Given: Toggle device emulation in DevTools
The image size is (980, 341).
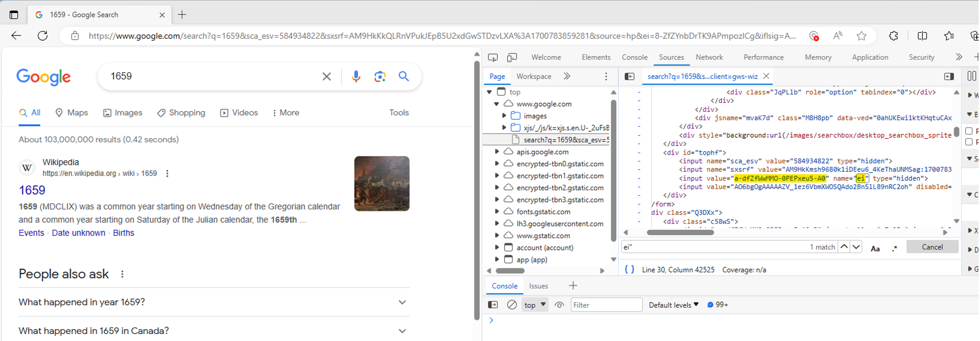Looking at the screenshot, I should (512, 57).
